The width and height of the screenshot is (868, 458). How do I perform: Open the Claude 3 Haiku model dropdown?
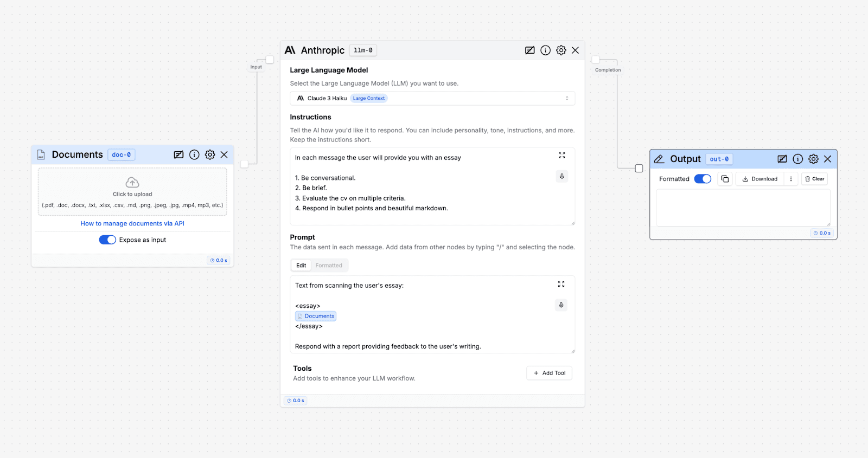coord(432,99)
